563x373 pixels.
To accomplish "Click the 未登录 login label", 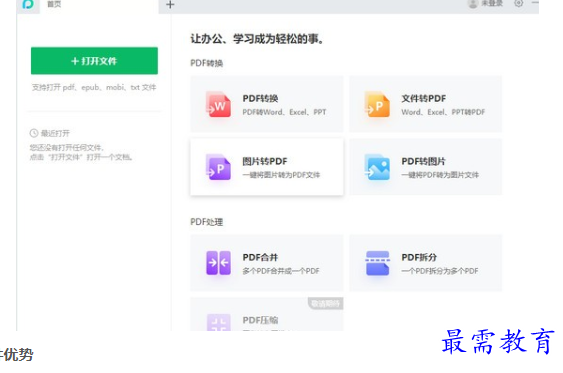I will [x=492, y=4].
